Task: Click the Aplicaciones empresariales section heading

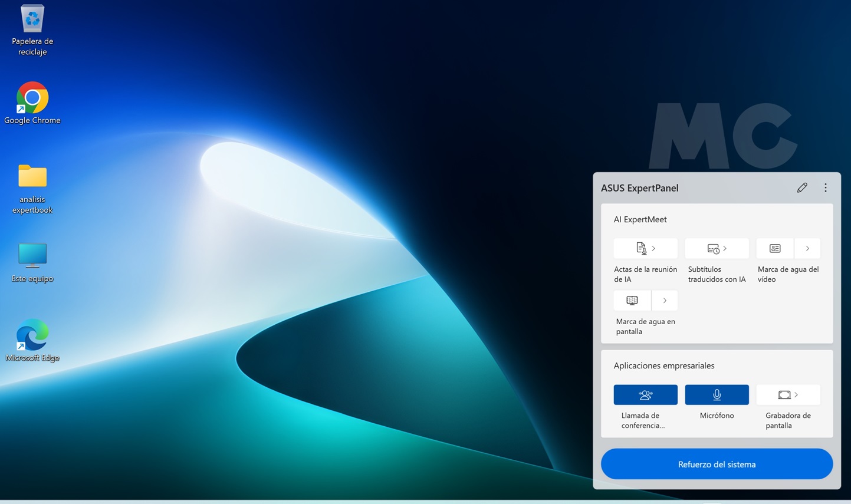Action: 663,365
